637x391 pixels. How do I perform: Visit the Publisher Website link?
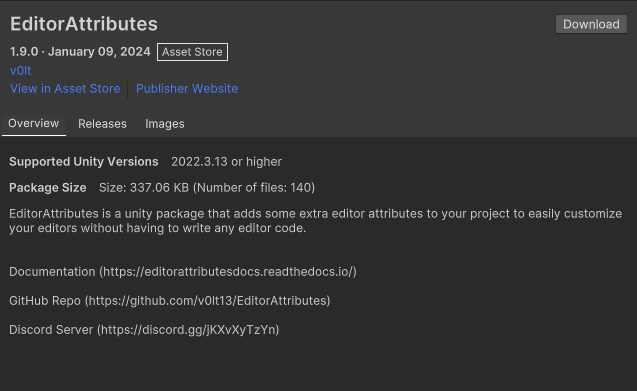pyautogui.click(x=187, y=89)
